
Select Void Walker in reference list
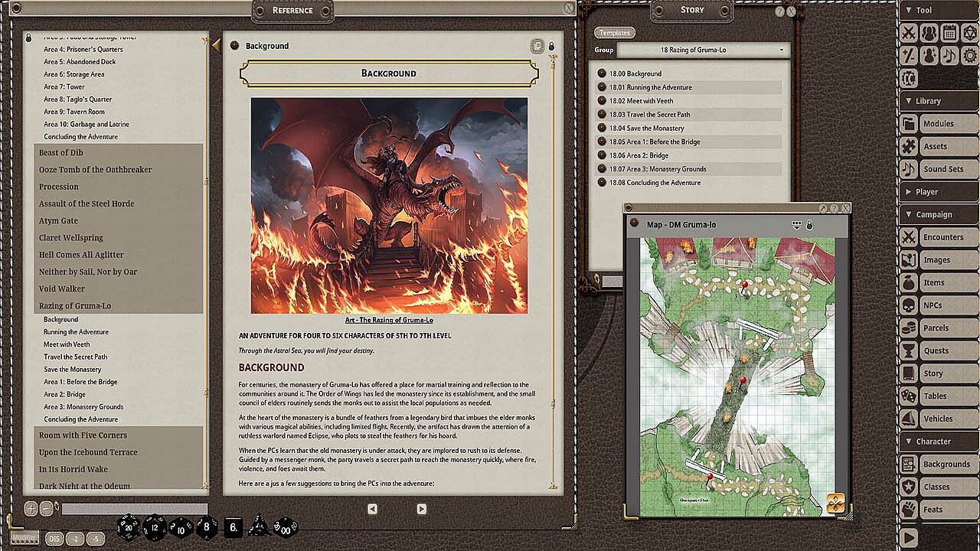(x=62, y=289)
